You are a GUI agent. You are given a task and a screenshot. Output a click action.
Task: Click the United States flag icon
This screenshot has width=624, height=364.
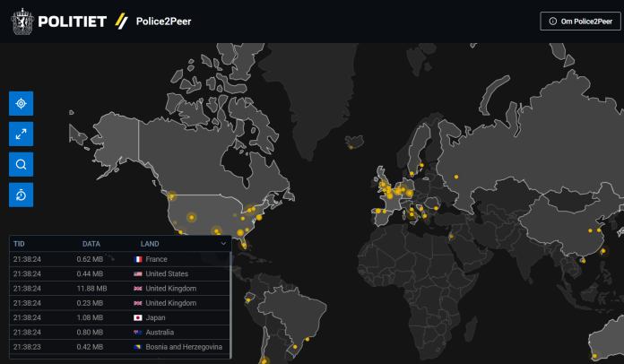click(x=138, y=273)
